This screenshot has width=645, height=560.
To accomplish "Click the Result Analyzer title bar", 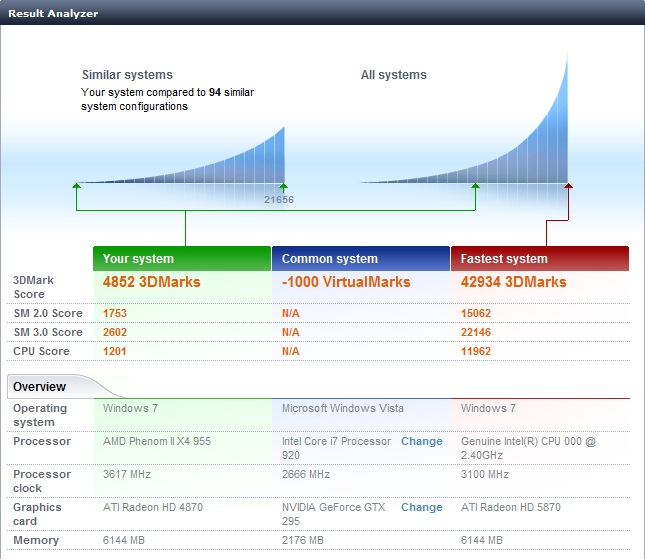I will tap(322, 13).
